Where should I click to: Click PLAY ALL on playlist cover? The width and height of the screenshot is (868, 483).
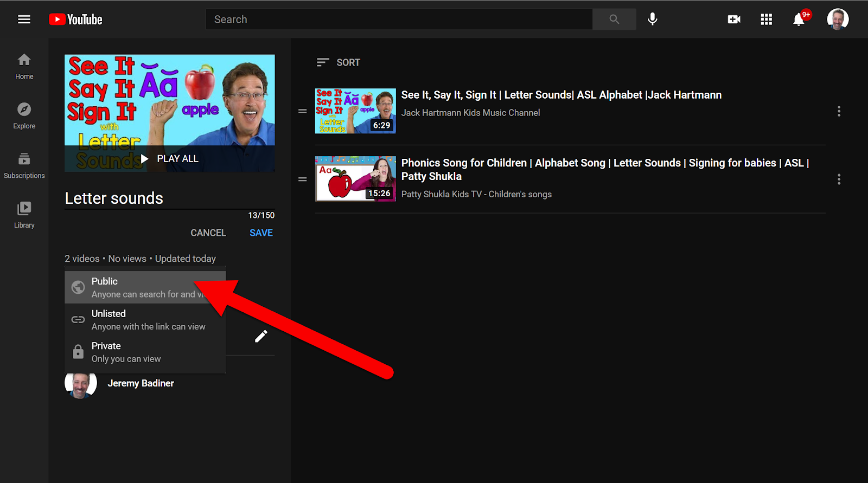pos(170,159)
